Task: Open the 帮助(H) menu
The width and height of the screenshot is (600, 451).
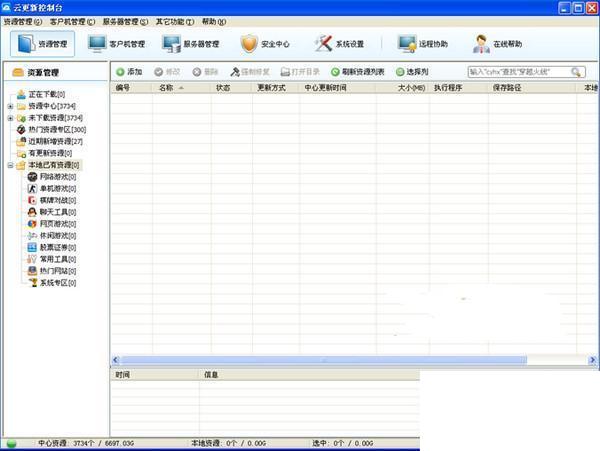Action: tap(214, 22)
